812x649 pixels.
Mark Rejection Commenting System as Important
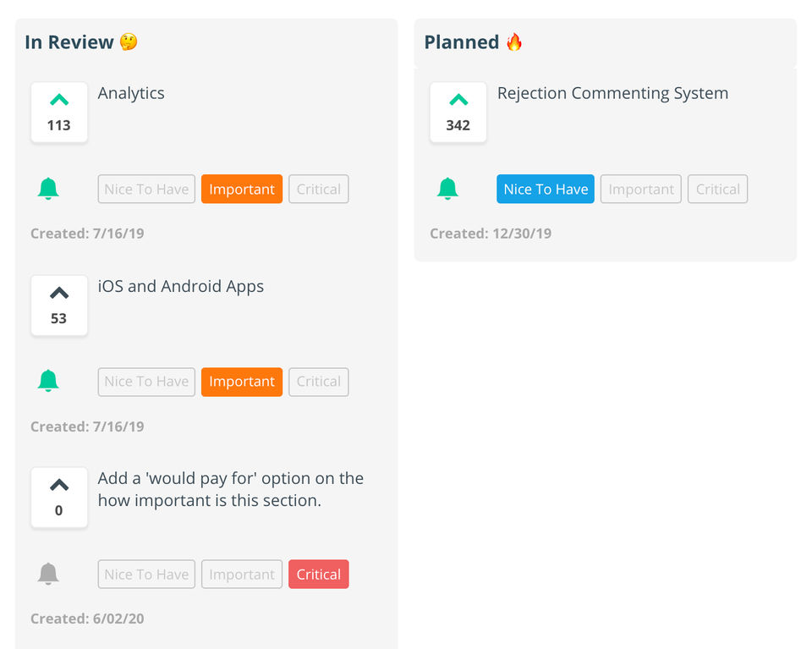tap(641, 189)
